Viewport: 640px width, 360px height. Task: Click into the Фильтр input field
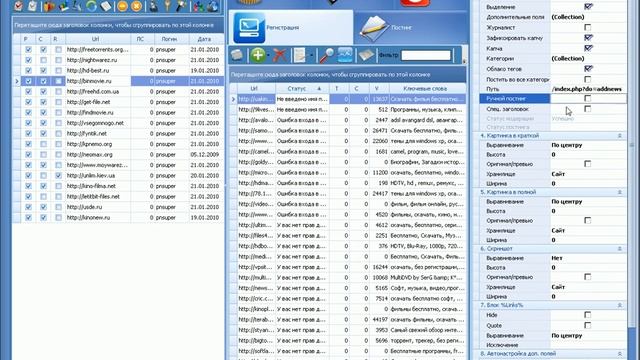point(426,55)
